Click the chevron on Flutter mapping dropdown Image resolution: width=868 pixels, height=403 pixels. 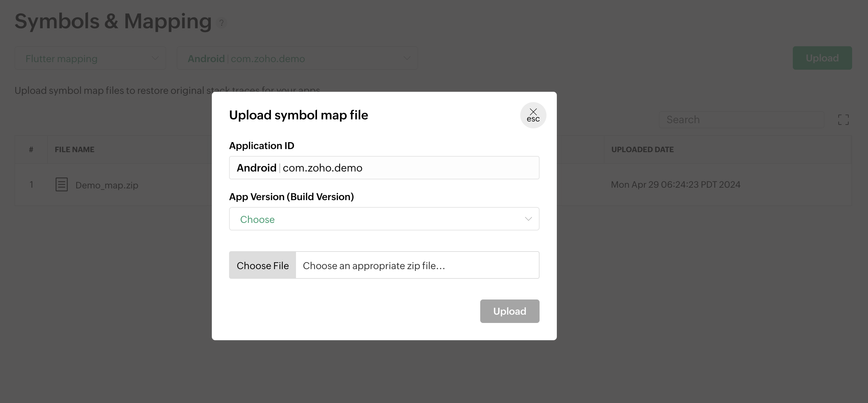[155, 58]
